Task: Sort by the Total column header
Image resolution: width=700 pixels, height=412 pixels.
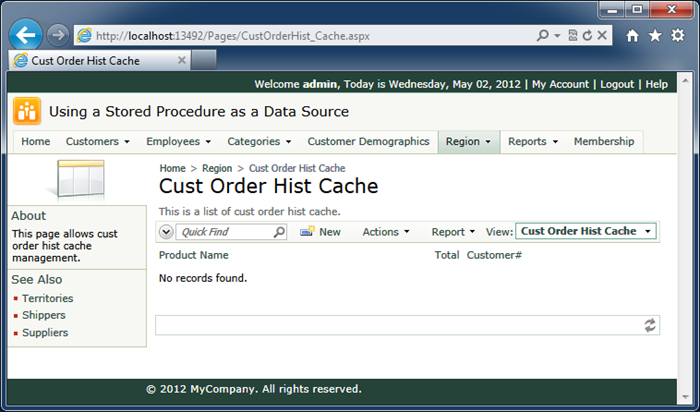Action: coord(447,255)
